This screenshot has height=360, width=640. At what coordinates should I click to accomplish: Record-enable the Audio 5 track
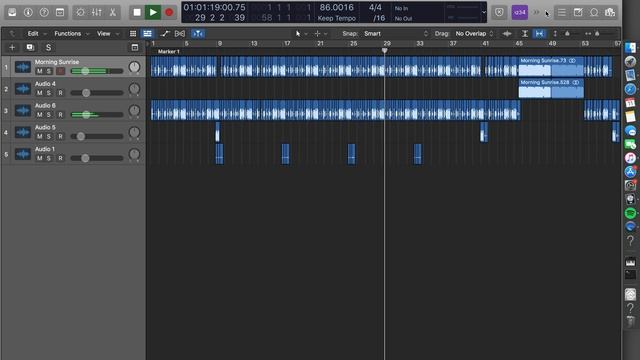[60, 136]
